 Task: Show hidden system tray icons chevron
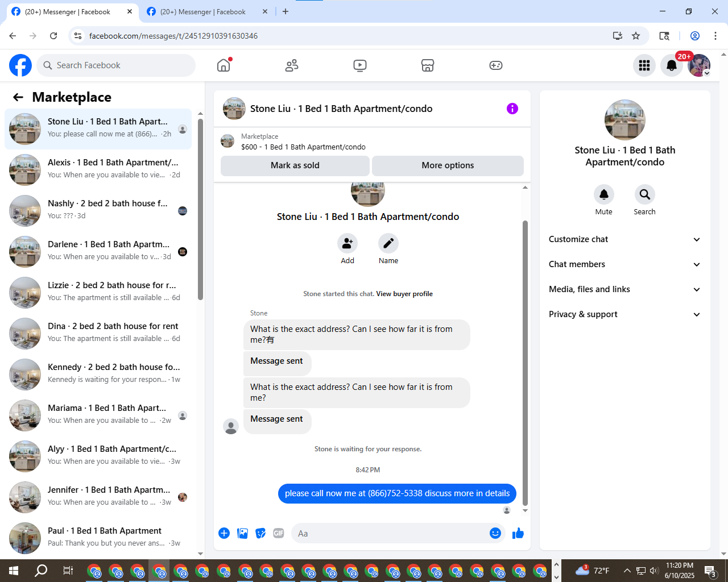[x=627, y=571]
